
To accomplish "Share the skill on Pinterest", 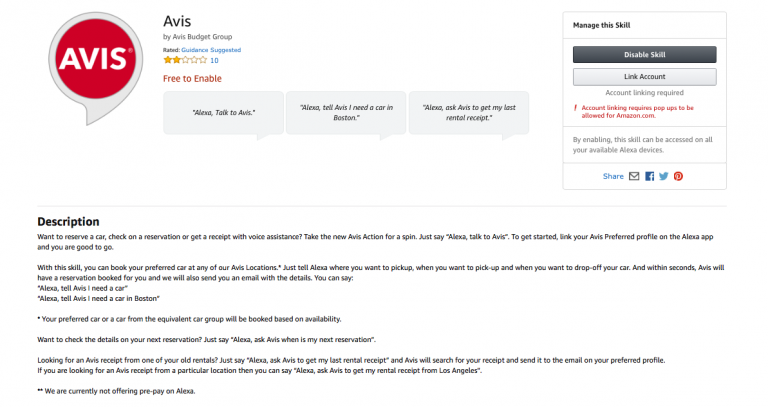I will click(678, 176).
